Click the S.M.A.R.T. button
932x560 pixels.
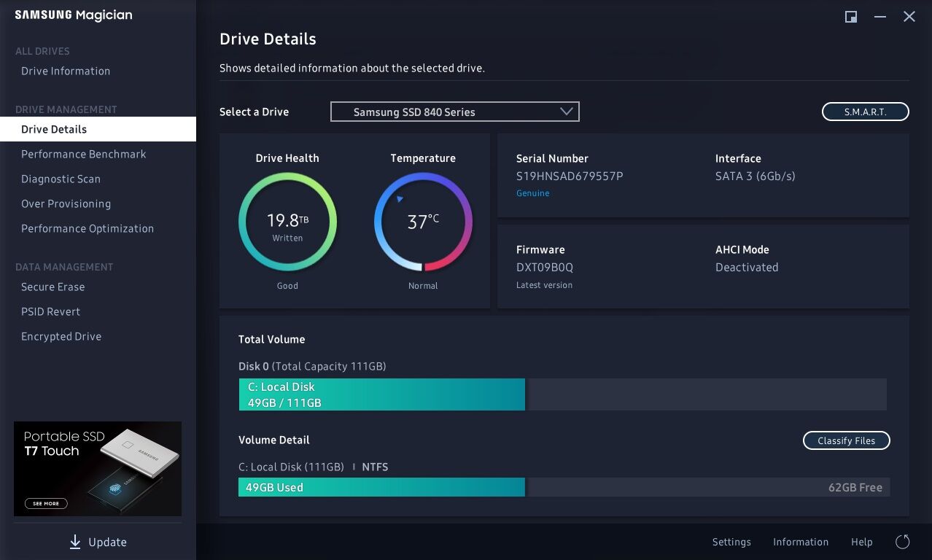coord(866,112)
